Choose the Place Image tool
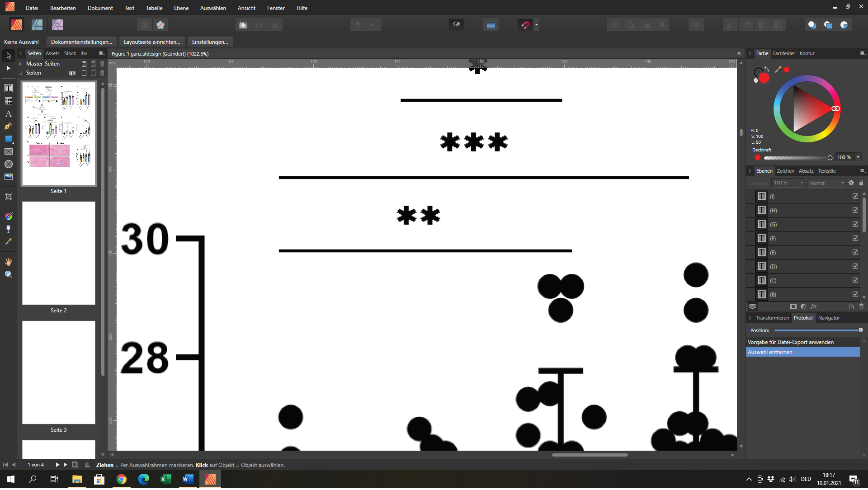 click(x=9, y=177)
